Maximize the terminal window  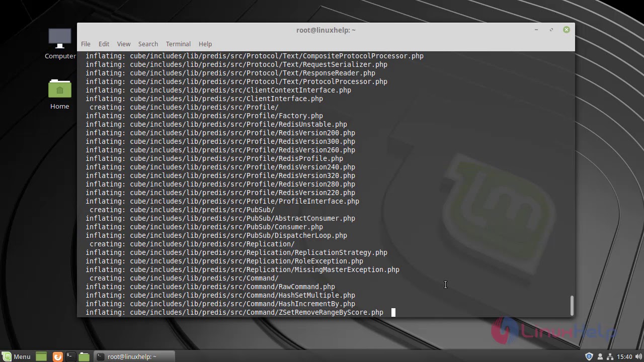coord(551,30)
